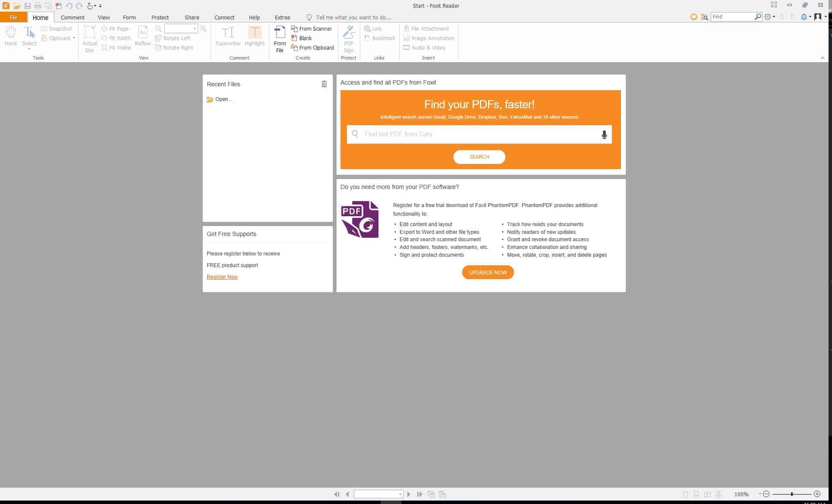This screenshot has width=832, height=504.
Task: Open the PDF Sign tool
Action: click(x=349, y=39)
